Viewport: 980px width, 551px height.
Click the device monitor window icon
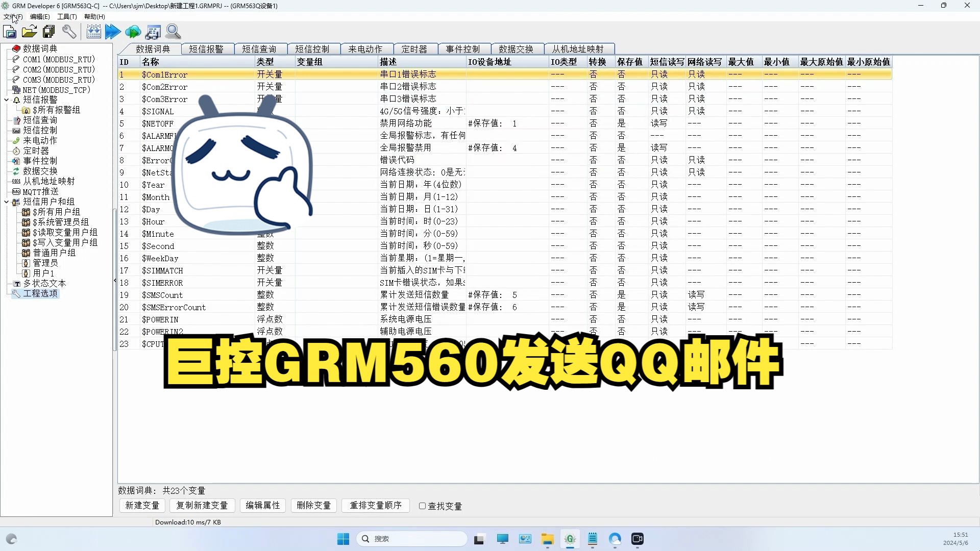[153, 32]
